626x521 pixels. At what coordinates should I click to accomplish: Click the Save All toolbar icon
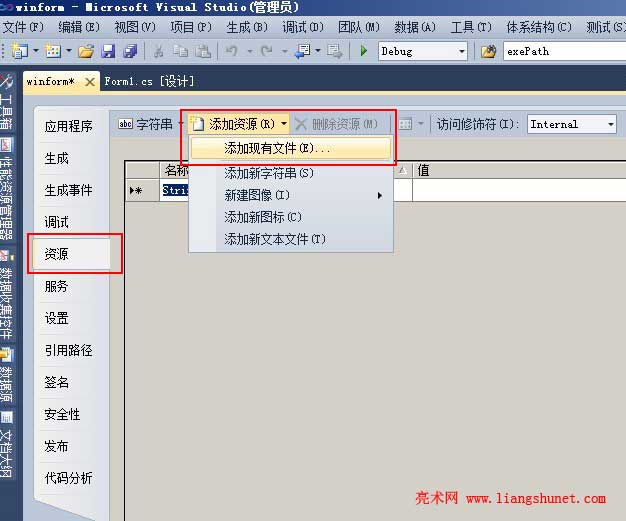[130, 51]
